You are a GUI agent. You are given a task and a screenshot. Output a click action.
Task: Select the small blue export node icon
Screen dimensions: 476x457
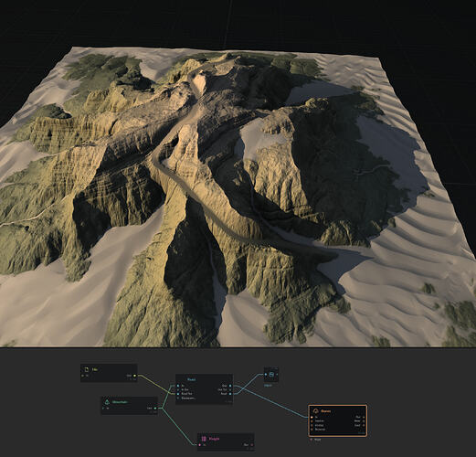click(272, 375)
